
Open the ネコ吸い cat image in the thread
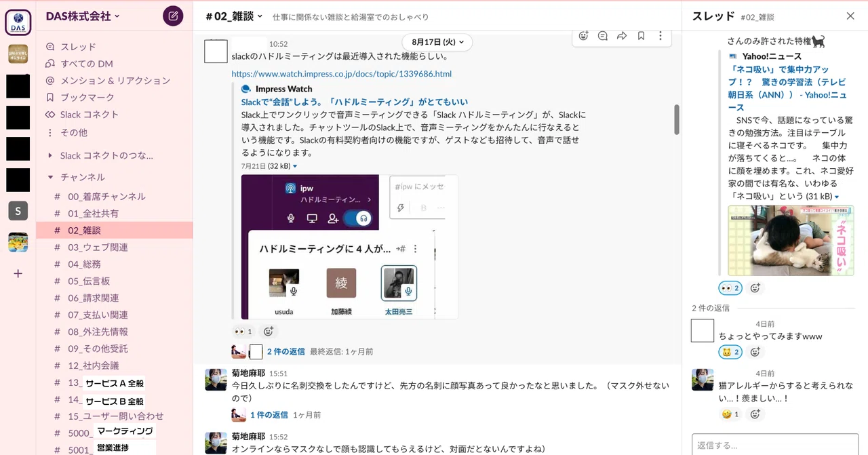pos(791,241)
